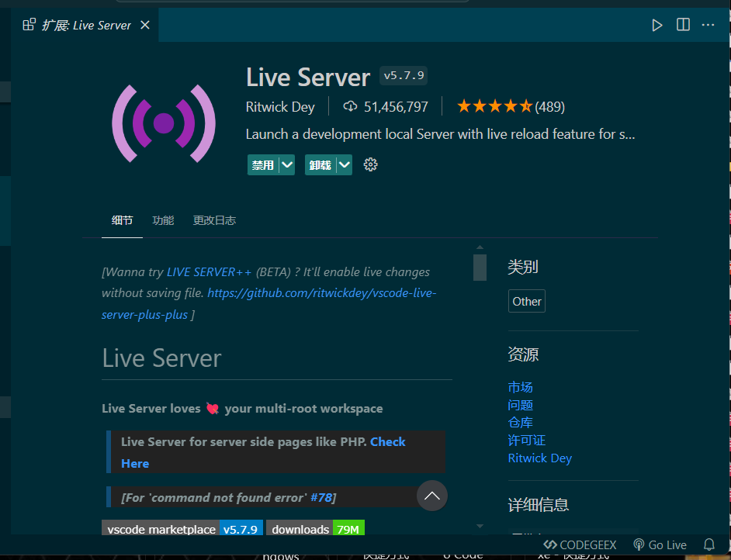Image resolution: width=731 pixels, height=560 pixels.
Task: Open the notifications bell in status bar
Action: [709, 544]
